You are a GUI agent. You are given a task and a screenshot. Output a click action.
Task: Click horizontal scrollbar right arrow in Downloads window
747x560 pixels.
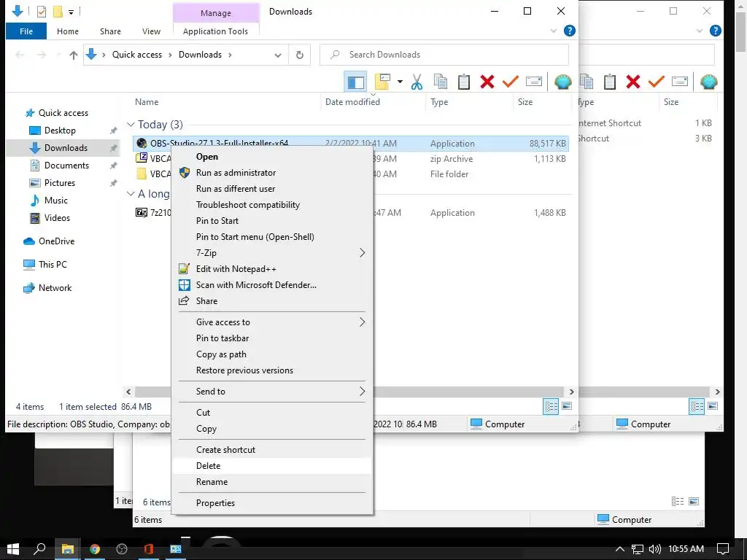click(x=572, y=392)
